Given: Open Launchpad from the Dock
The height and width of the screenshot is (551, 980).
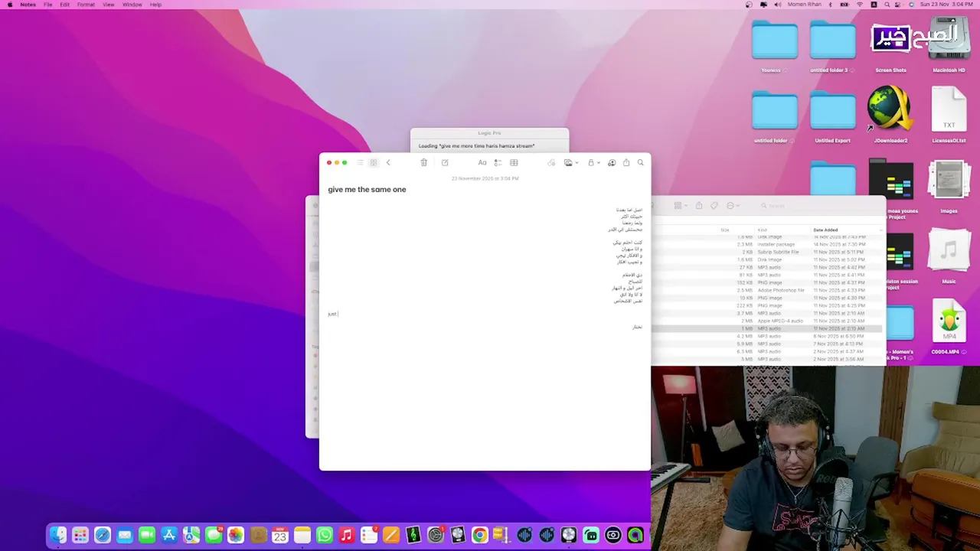Looking at the screenshot, I should [x=80, y=535].
